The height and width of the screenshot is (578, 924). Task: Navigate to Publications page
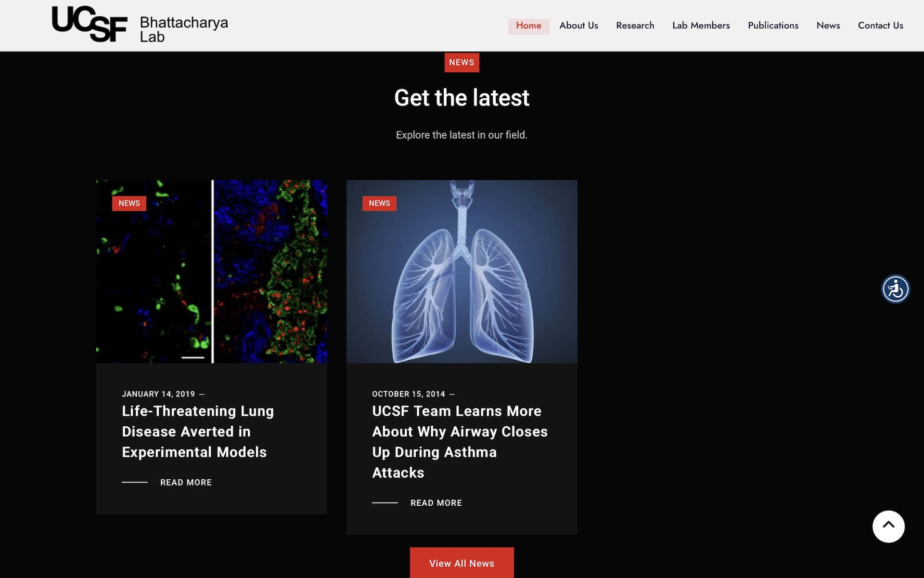tap(773, 26)
